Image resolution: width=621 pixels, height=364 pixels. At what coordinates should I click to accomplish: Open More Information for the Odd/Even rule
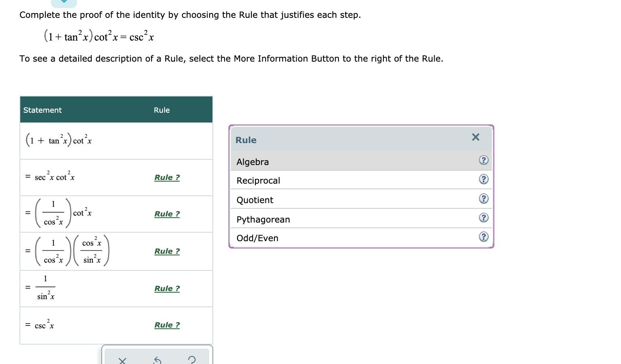484,237
